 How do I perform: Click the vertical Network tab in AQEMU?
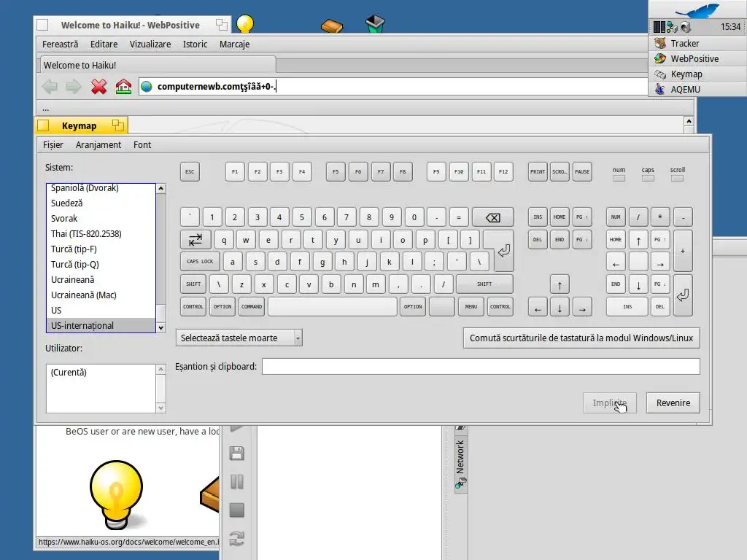[460, 464]
